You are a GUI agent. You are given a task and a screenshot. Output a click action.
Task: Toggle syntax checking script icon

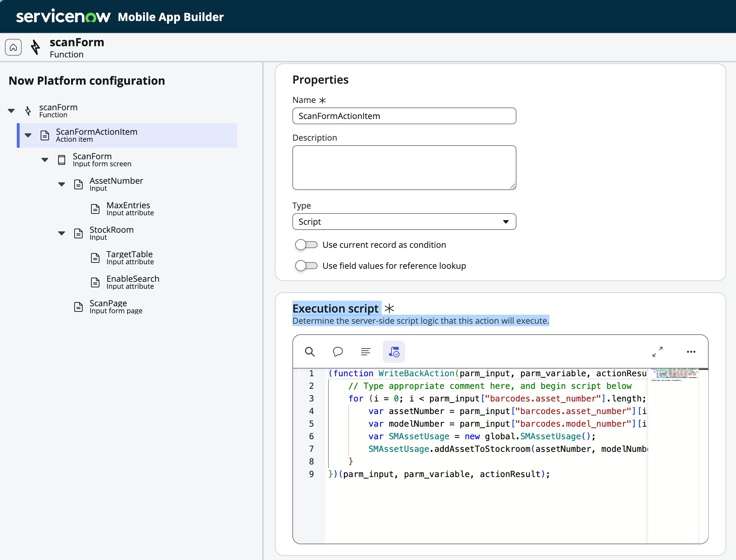394,352
